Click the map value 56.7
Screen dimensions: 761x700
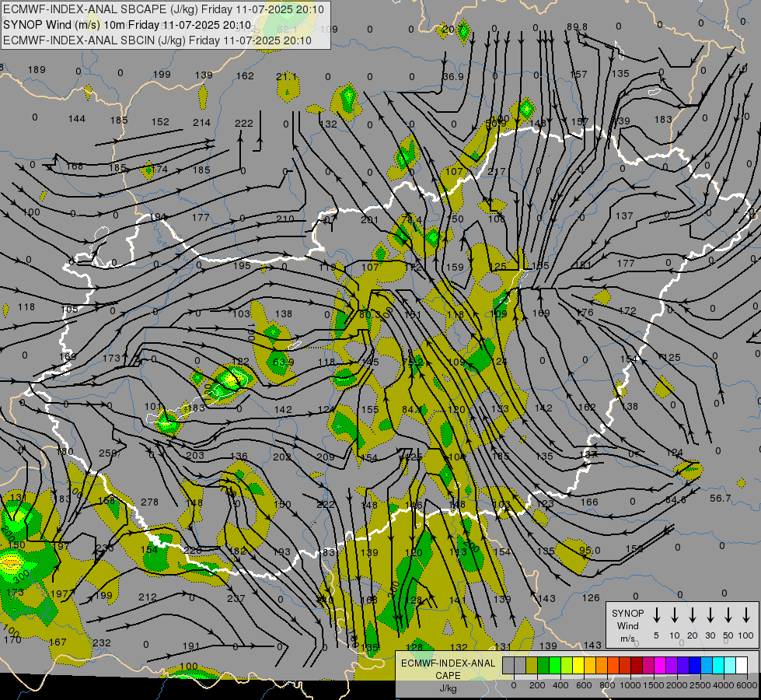coord(720,498)
